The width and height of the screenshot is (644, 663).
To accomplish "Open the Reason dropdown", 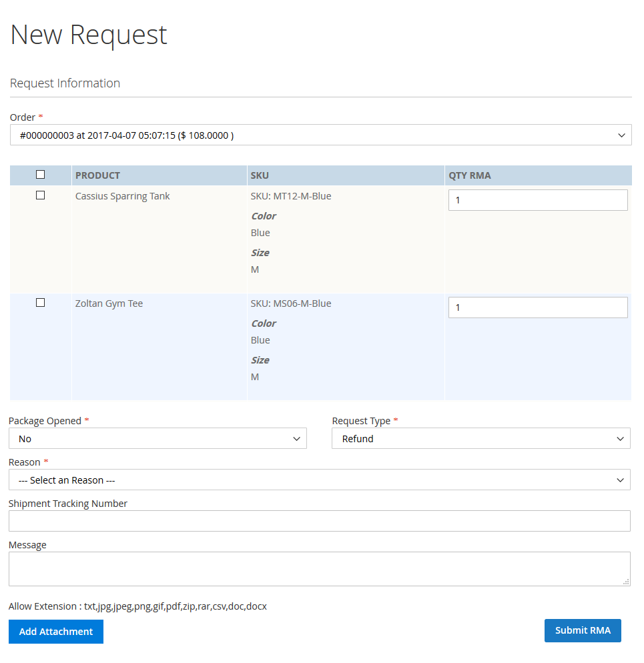I will click(x=320, y=480).
